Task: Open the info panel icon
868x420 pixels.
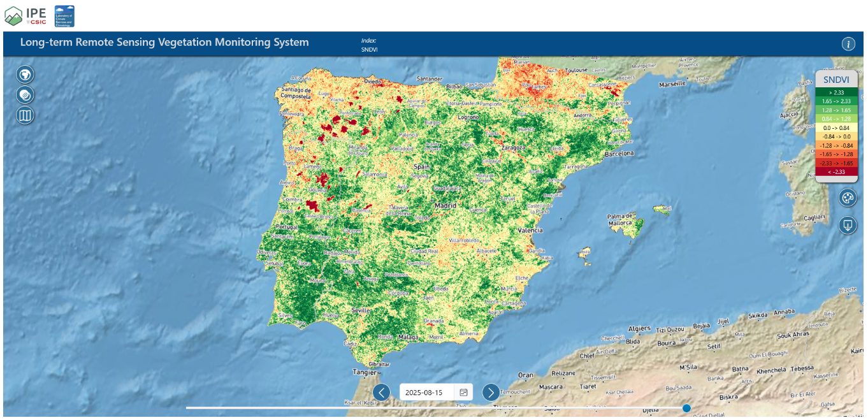Action: click(x=848, y=44)
